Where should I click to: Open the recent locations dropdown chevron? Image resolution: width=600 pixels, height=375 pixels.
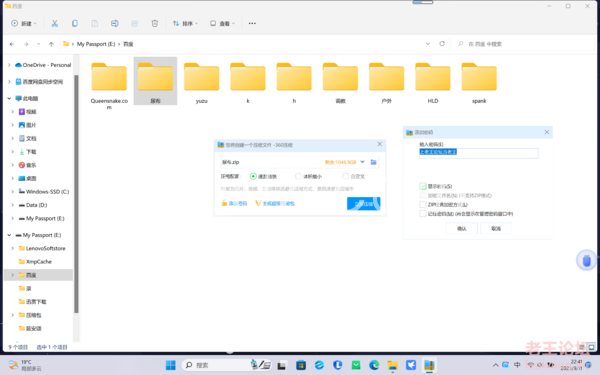(x=39, y=44)
